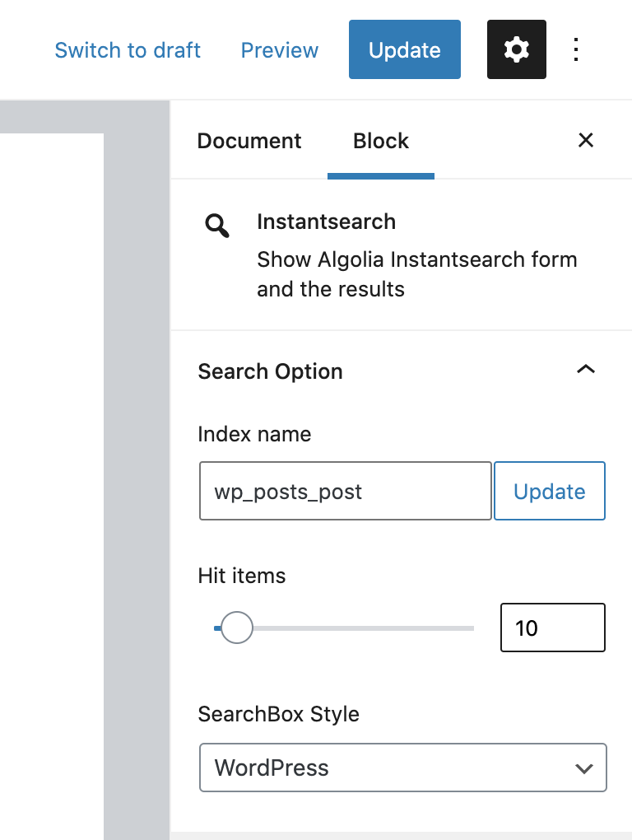This screenshot has height=840, width=632.
Task: Click the Instantsearch magnifier block icon
Action: click(217, 225)
